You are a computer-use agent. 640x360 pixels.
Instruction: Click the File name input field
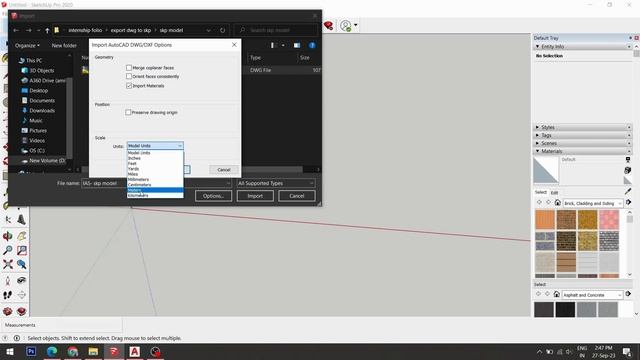[156, 183]
